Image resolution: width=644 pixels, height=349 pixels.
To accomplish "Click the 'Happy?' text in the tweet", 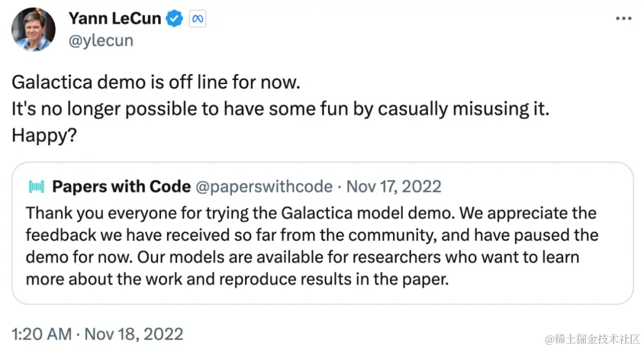I will click(44, 137).
